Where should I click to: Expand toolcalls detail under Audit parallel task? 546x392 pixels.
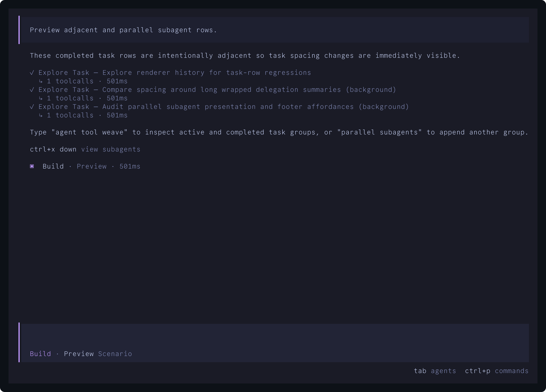click(87, 116)
